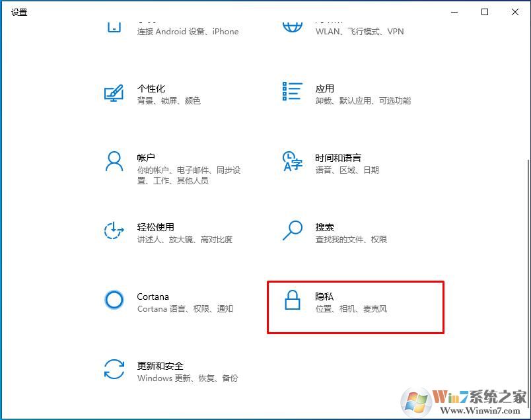Open the 应用 apps list icon
Screen dimensions: 531x420
pyautogui.click(x=293, y=91)
